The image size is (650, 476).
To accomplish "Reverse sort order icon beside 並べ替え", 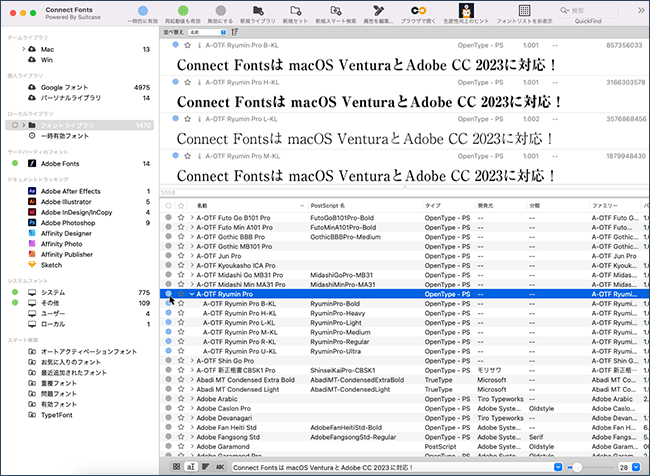I will [235, 32].
